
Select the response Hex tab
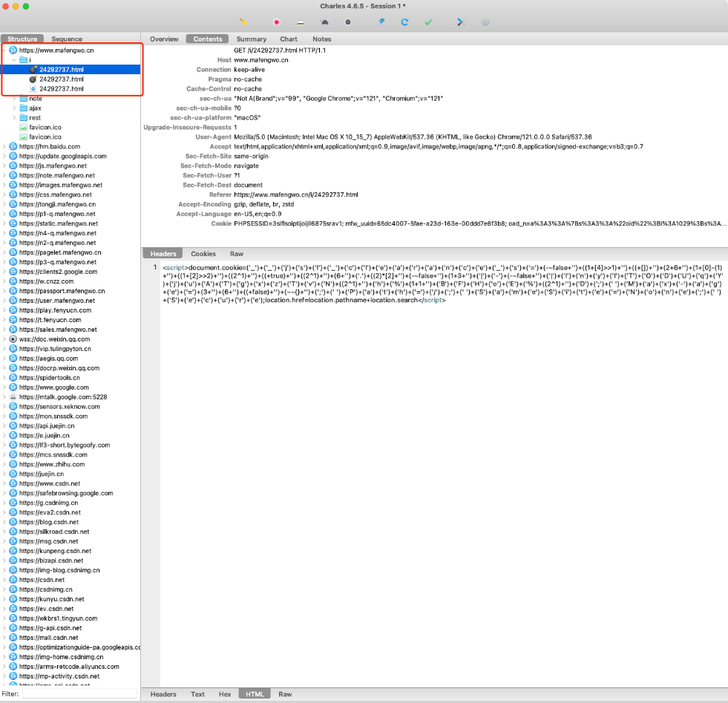tap(225, 694)
